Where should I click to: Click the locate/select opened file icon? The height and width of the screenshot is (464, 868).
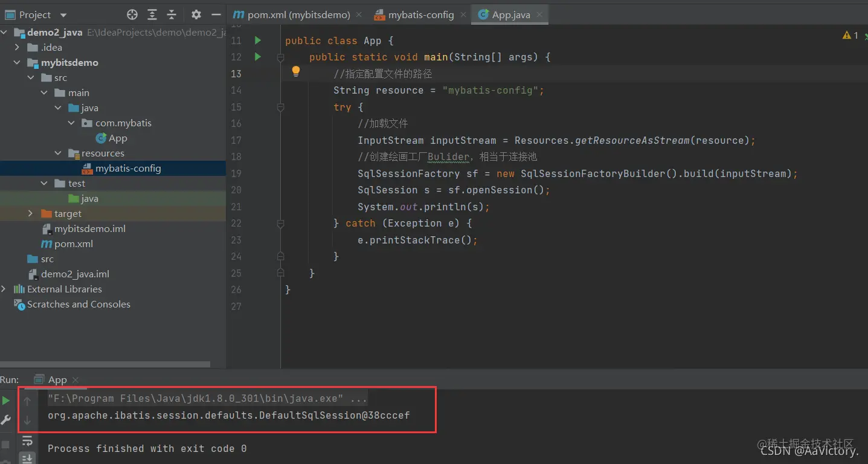tap(132, 14)
